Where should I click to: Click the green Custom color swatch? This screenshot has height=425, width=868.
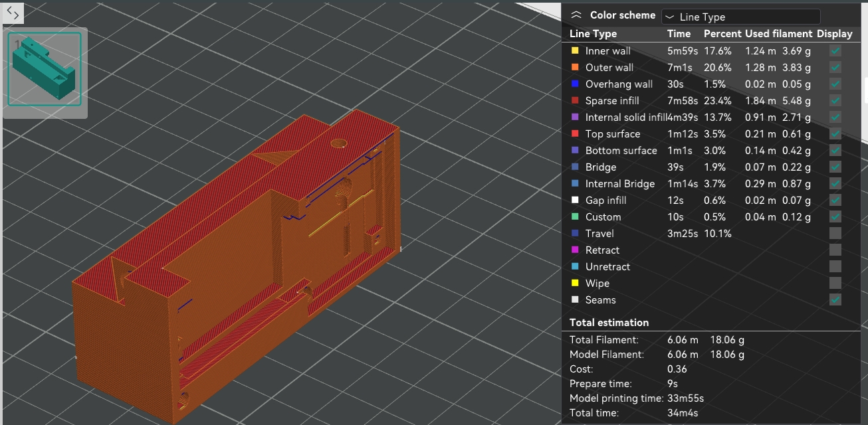pos(575,216)
